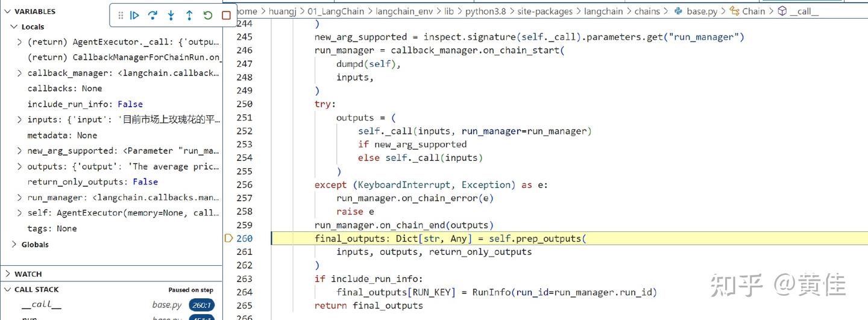Click line number 263 in the gutter

point(244,278)
